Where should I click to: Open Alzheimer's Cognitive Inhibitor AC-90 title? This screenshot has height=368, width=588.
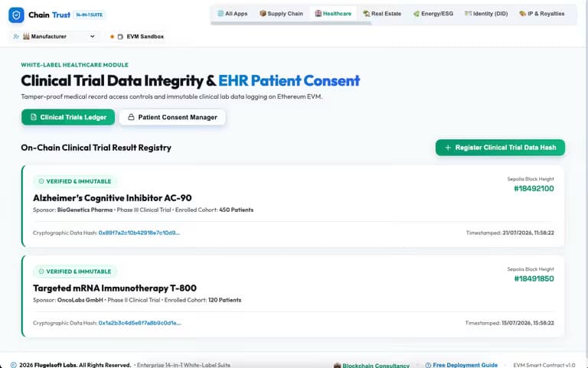pos(112,198)
